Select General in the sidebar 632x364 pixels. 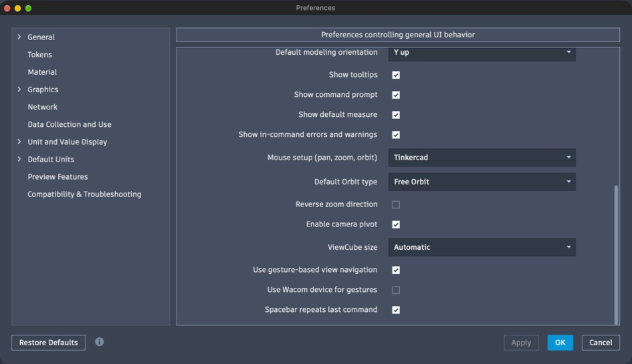click(41, 37)
